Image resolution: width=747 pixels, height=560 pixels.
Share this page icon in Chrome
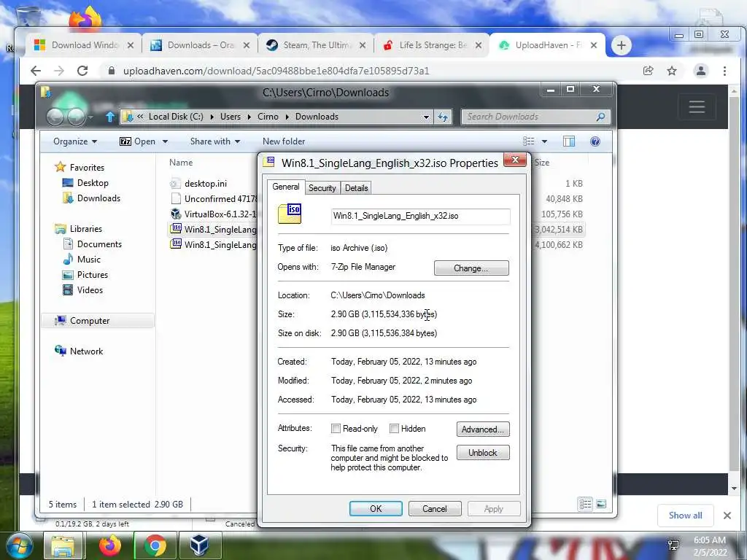tap(648, 71)
